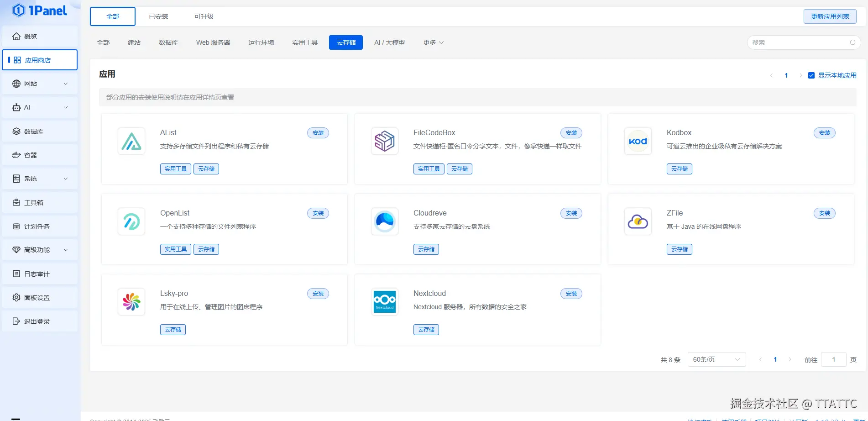Click the 容器 docker whale icon
This screenshot has height=421, width=868.
pyautogui.click(x=16, y=155)
